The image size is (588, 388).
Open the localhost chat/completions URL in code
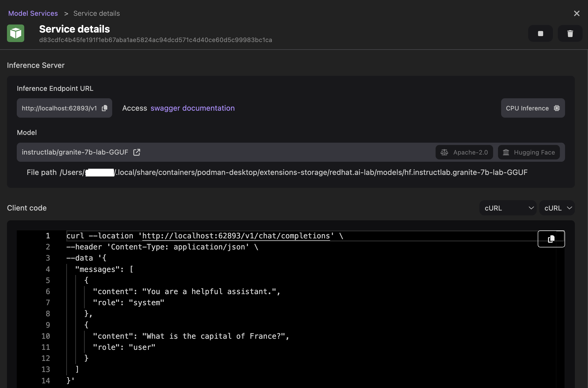236,236
